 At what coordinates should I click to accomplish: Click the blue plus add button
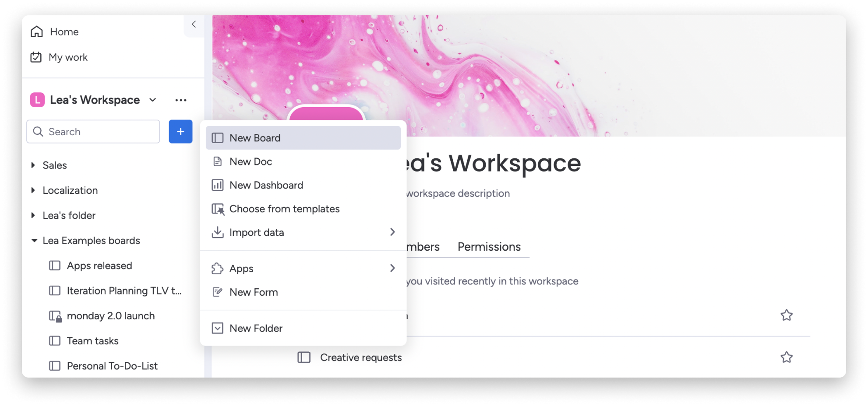[180, 132]
